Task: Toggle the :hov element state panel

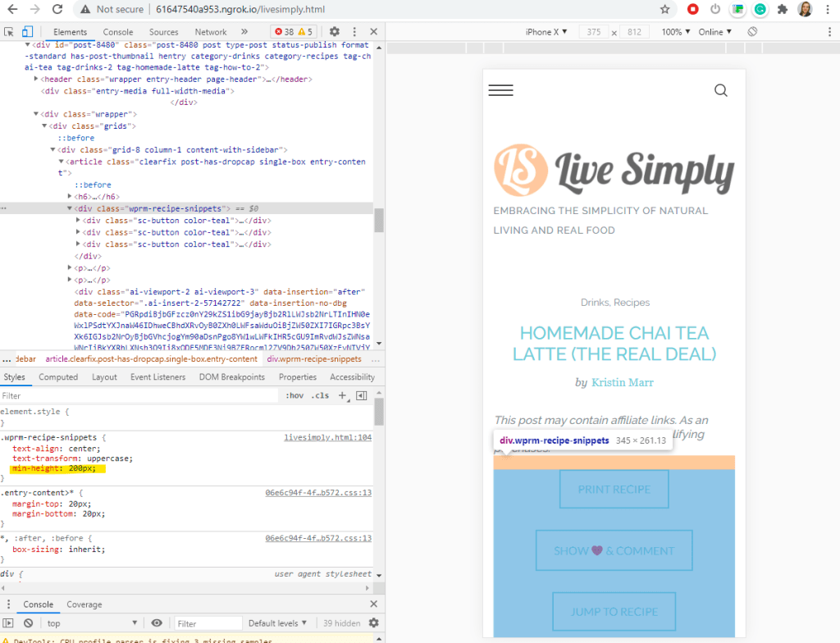Action: (294, 395)
